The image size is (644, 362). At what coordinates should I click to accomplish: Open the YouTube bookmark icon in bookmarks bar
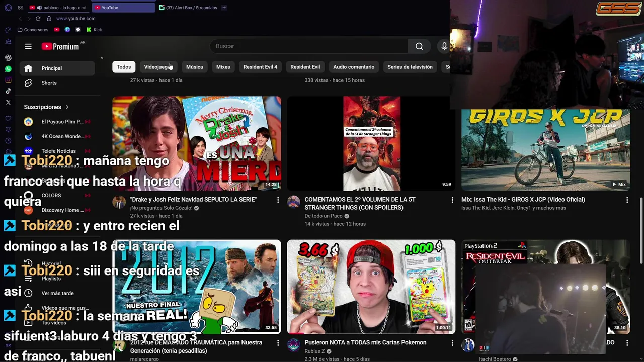click(56, 30)
